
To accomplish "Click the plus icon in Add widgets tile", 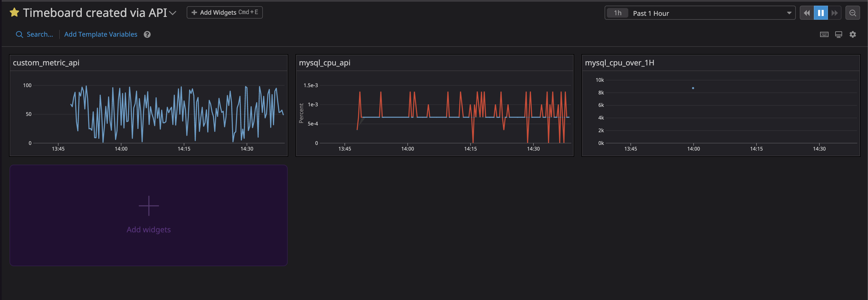I will click(x=149, y=206).
